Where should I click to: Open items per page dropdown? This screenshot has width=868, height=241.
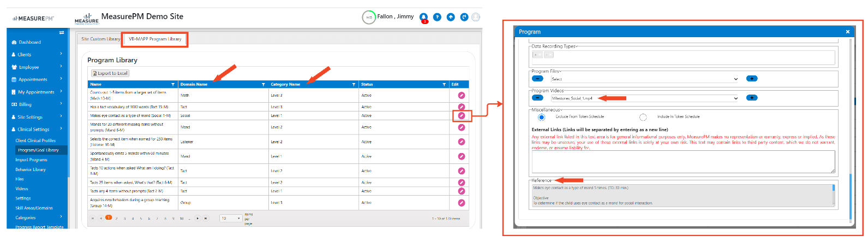click(x=231, y=218)
